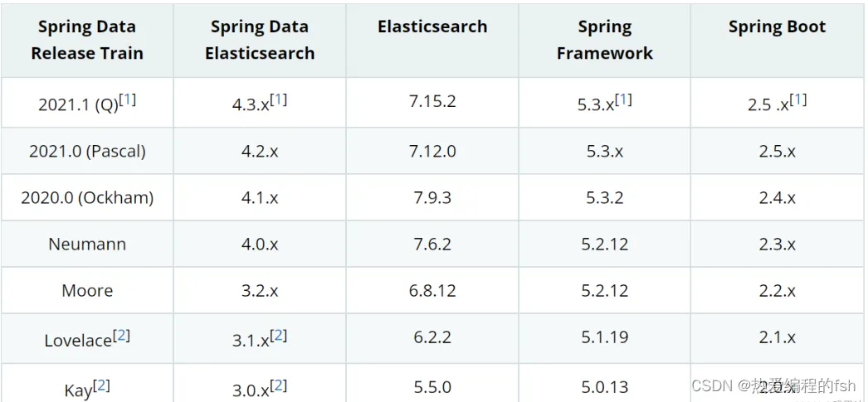
Task: Open footnote [2] beside Kay
Action: [x=102, y=385]
